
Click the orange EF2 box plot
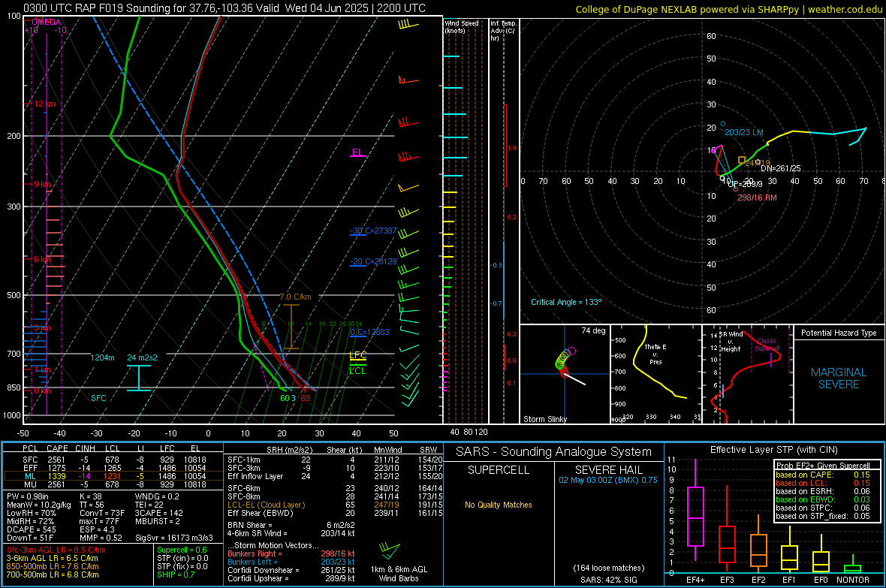(x=758, y=545)
